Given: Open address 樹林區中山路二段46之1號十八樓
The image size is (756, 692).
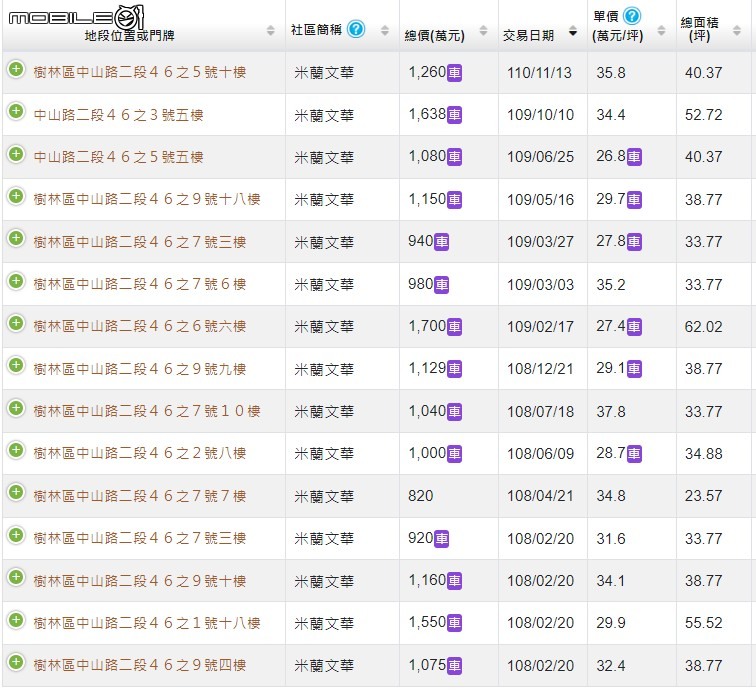Looking at the screenshot, I should 147,623.
